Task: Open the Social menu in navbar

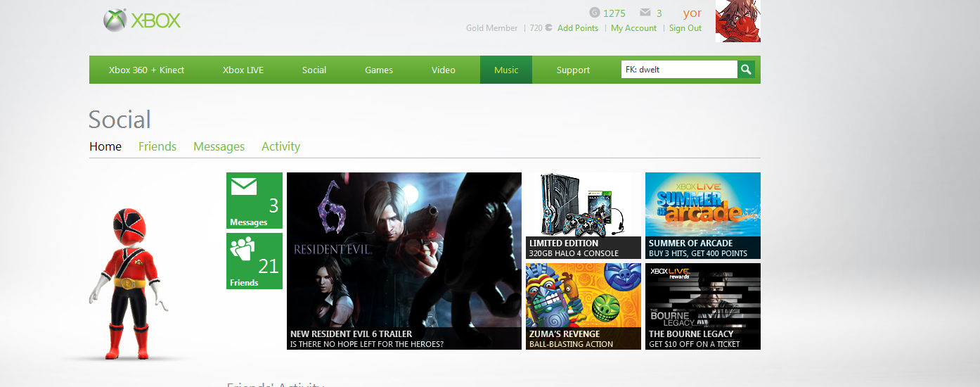Action: [x=314, y=70]
